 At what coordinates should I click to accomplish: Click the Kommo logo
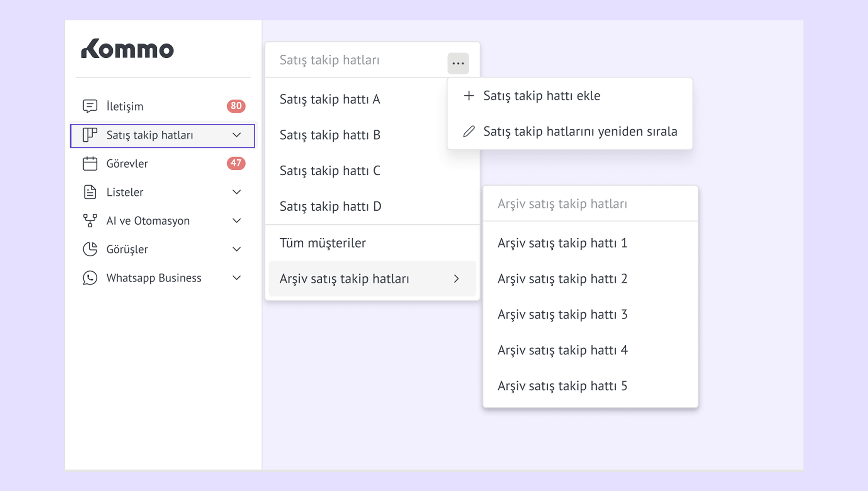click(x=128, y=49)
